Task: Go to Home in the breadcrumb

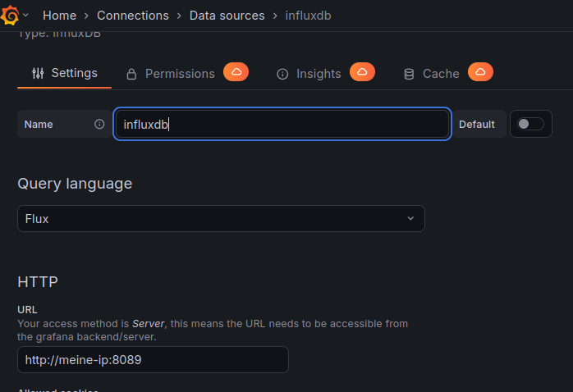Action: [59, 16]
